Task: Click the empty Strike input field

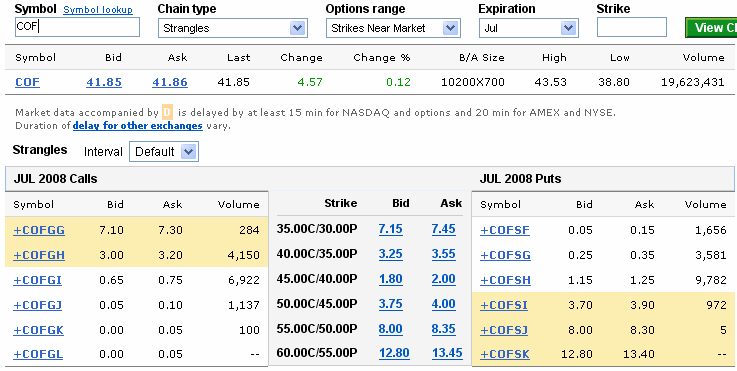Action: (632, 27)
